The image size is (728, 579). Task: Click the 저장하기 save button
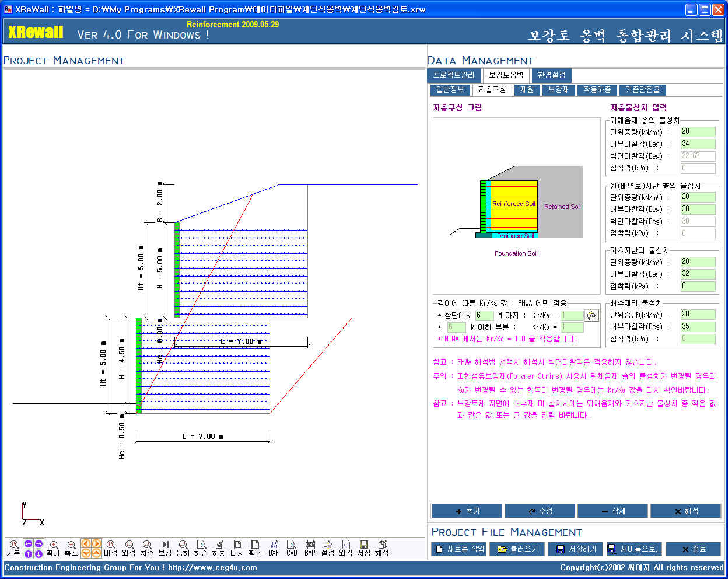click(x=576, y=549)
